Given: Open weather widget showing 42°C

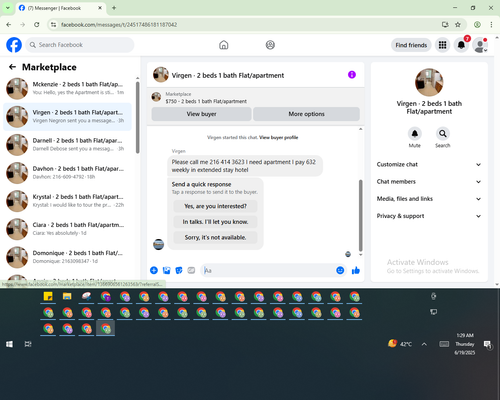Looking at the screenshot, I should pyautogui.click(x=400, y=344).
